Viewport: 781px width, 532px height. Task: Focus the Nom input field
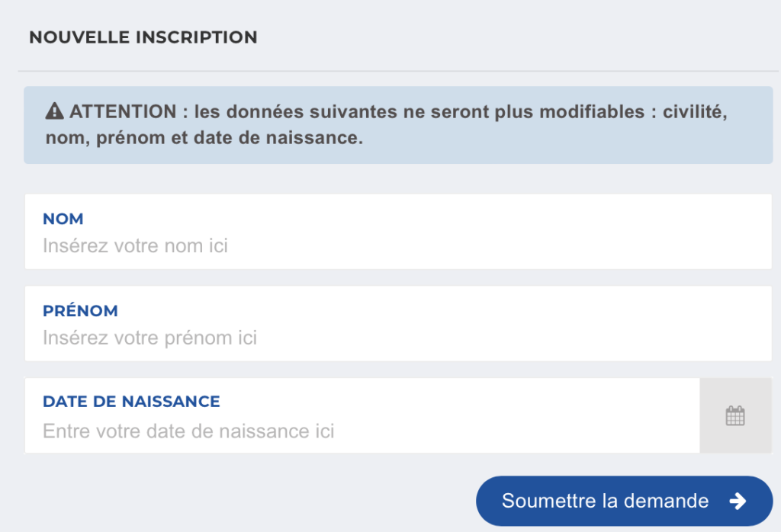click(x=398, y=232)
